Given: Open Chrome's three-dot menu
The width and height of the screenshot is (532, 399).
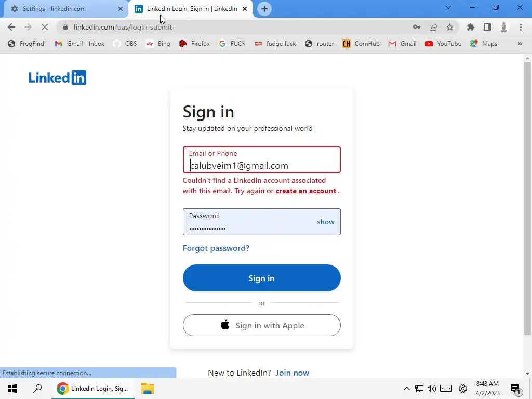Looking at the screenshot, I should [x=521, y=27].
